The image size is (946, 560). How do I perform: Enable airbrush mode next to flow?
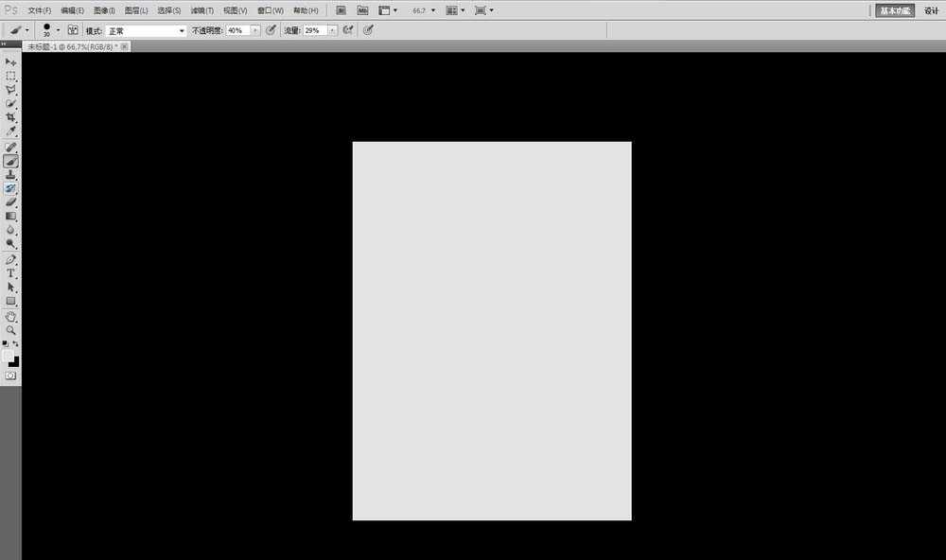pyautogui.click(x=348, y=30)
